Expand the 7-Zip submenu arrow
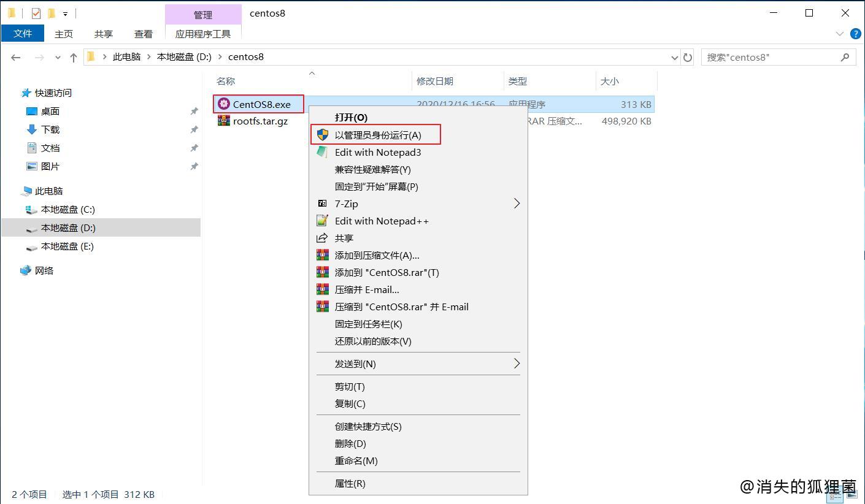Viewport: 865px width, 504px height. 517,204
